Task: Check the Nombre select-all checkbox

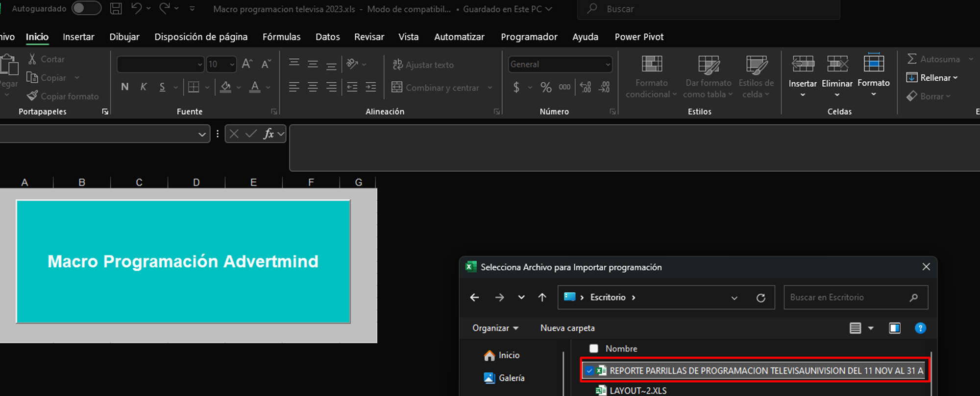Action: [x=594, y=349]
